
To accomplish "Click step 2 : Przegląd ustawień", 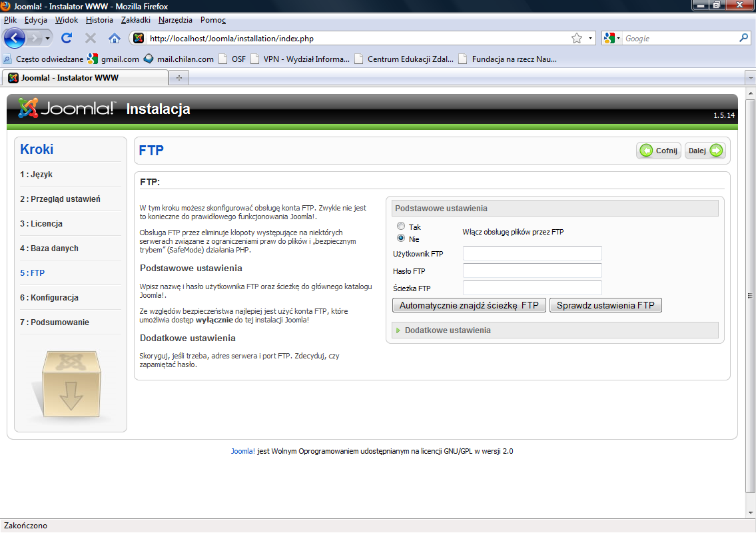I will (60, 199).
